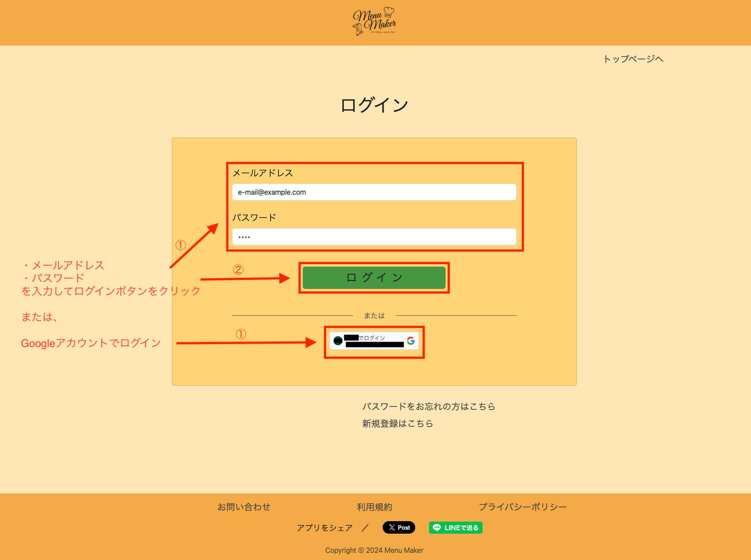Focus the メールアドレス input field
The image size is (751, 560).
coord(374,192)
